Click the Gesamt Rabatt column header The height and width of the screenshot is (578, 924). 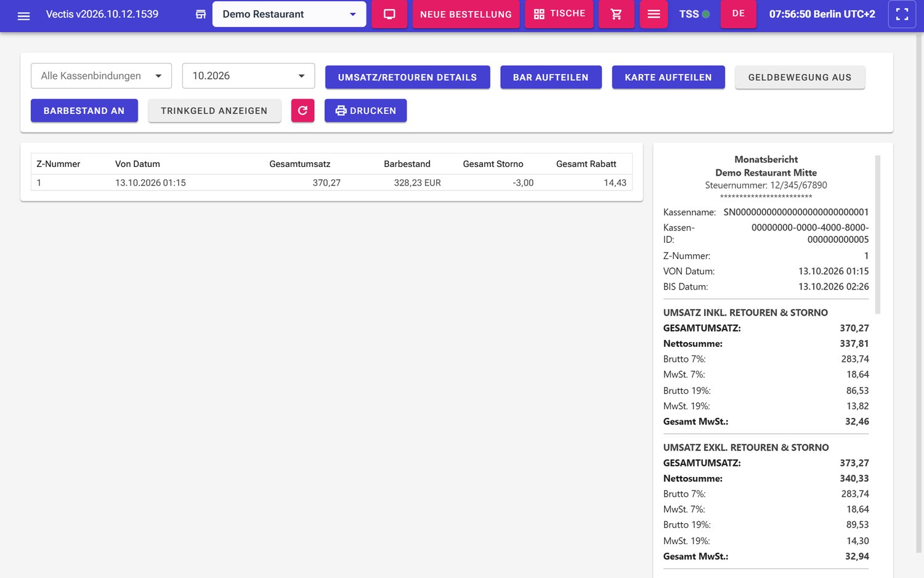pos(586,164)
